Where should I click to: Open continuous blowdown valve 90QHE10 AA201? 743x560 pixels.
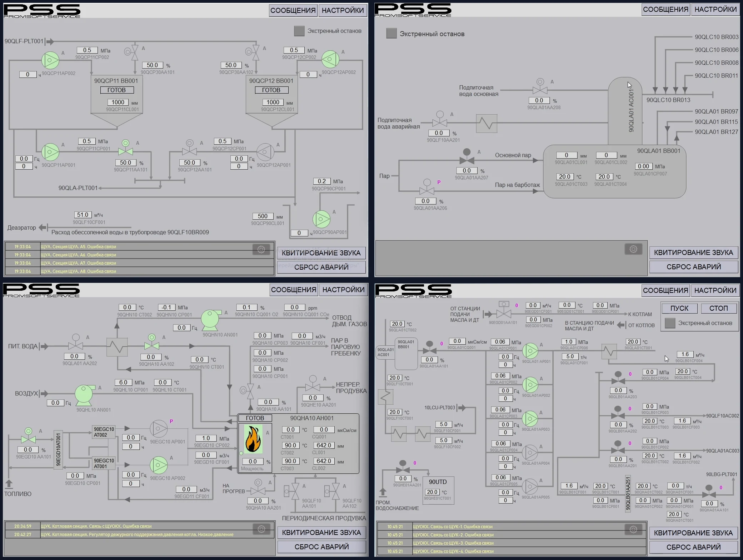point(313,383)
